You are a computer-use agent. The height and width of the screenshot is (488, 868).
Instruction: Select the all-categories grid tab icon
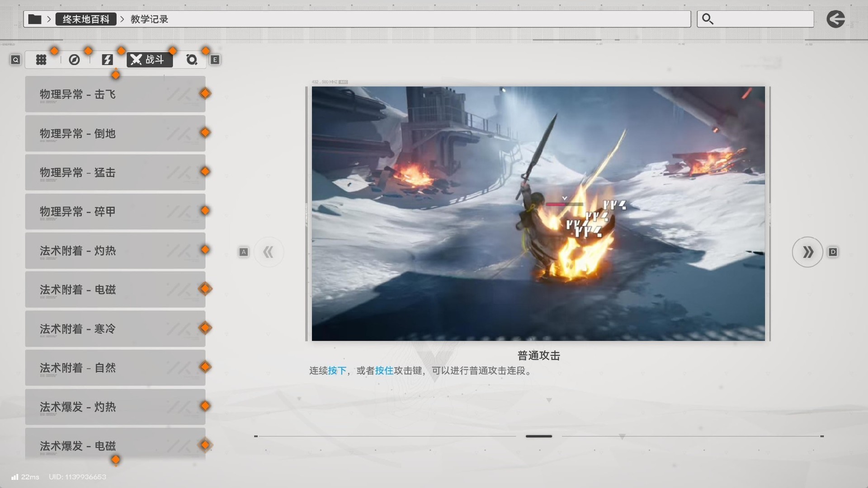[x=41, y=60]
